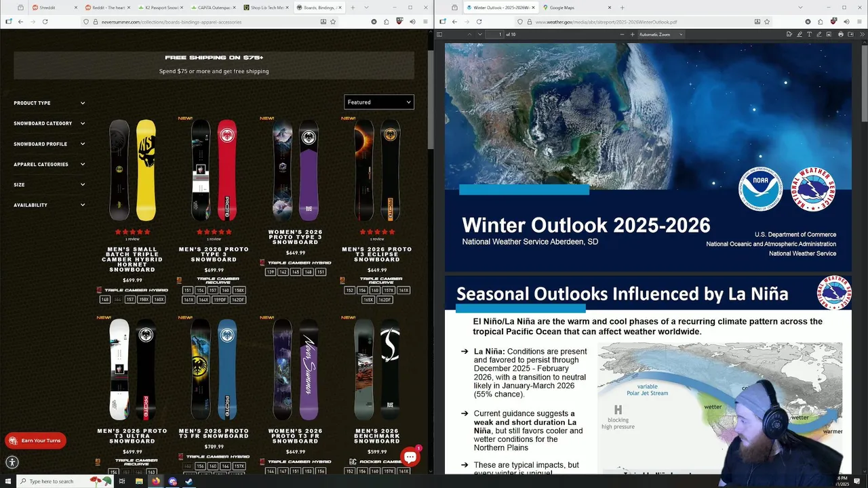Select PDF add image tool
This screenshot has width=868, height=488.
[x=829, y=35]
